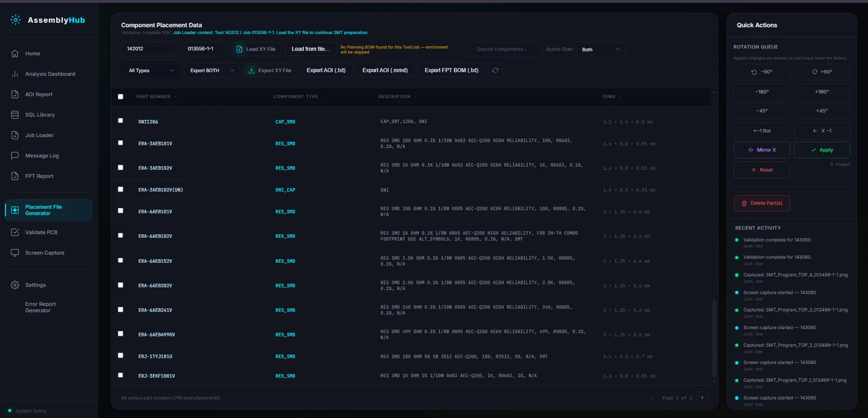The width and height of the screenshot is (868, 418).
Task: Open Active Side Both dropdown
Action: (x=600, y=49)
